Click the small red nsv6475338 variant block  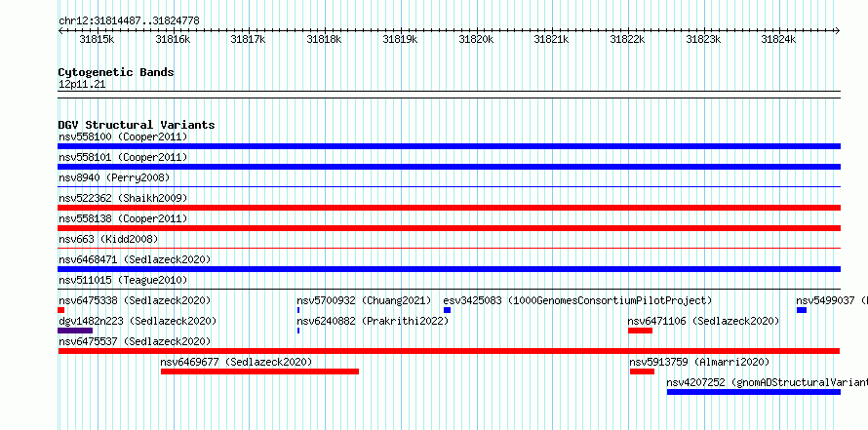point(60,310)
